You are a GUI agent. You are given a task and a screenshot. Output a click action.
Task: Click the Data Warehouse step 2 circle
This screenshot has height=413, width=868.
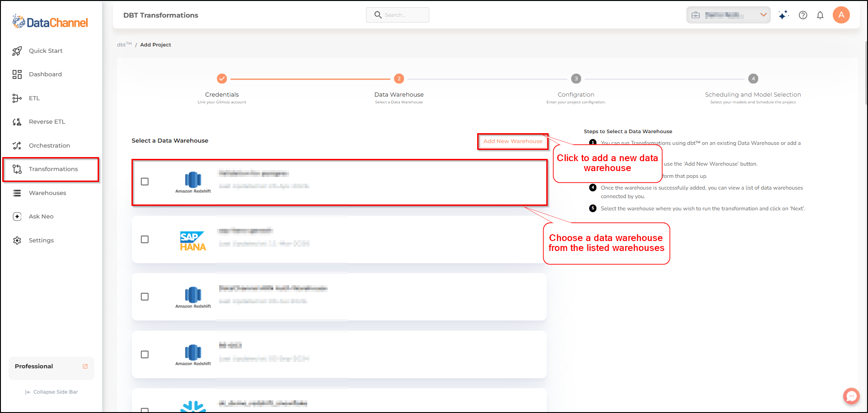click(399, 79)
